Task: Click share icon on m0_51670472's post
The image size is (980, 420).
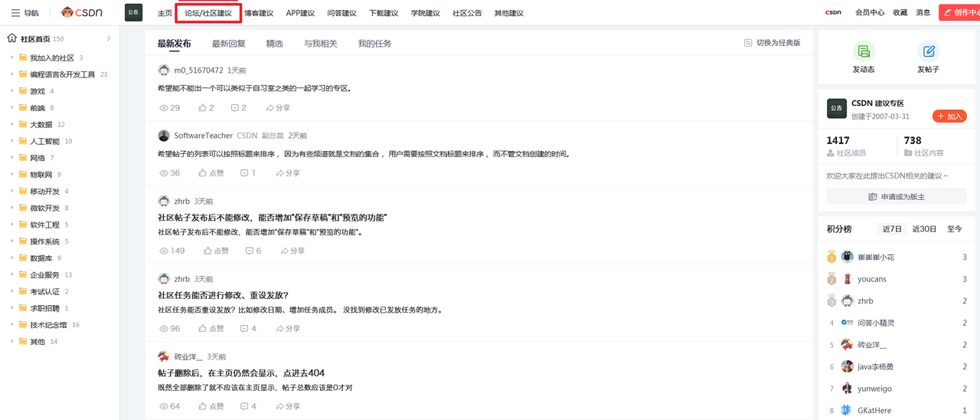Action: point(270,108)
